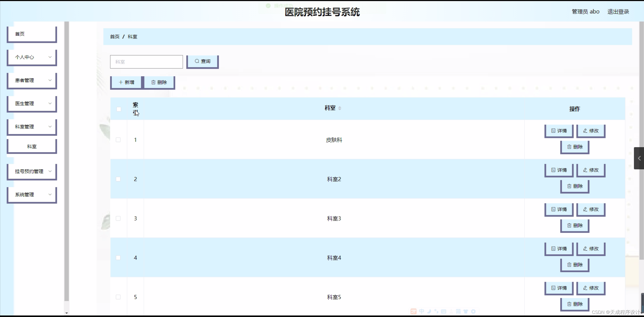Viewport: 644px width, 317px height.
Task: Click the 首页 breadcrumb link
Action: (115, 37)
